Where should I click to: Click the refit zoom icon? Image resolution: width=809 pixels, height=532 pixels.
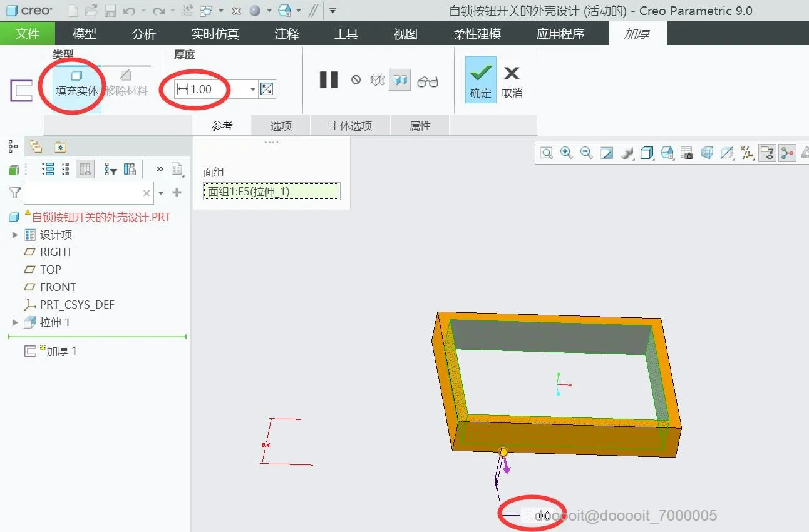(547, 153)
